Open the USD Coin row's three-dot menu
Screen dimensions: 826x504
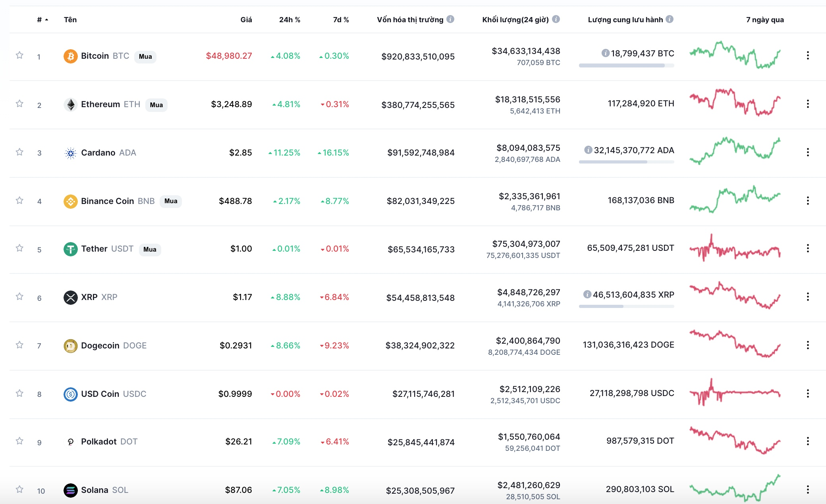coord(808,394)
